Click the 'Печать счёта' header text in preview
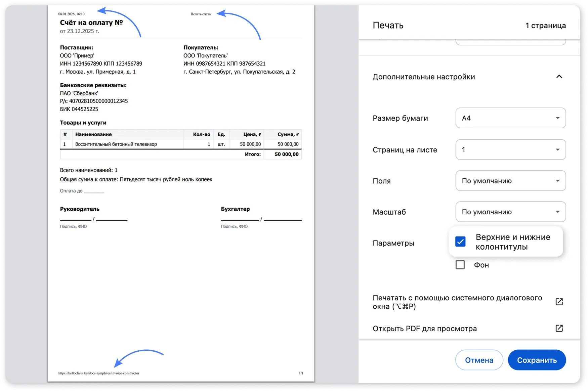Image resolution: width=588 pixels, height=391 pixels. [x=201, y=14]
